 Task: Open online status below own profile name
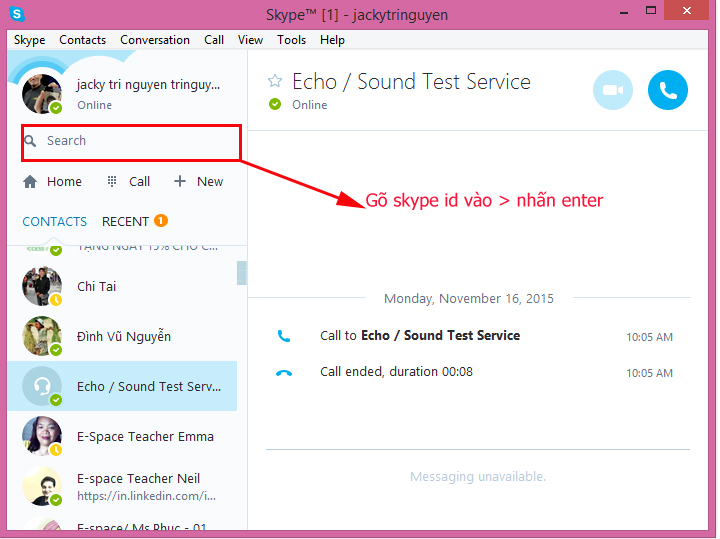94,105
